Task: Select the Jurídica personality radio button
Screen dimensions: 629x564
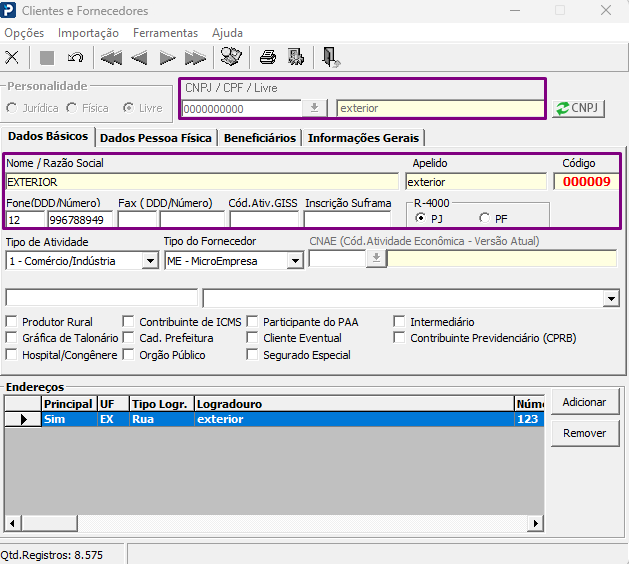Action: click(12, 108)
